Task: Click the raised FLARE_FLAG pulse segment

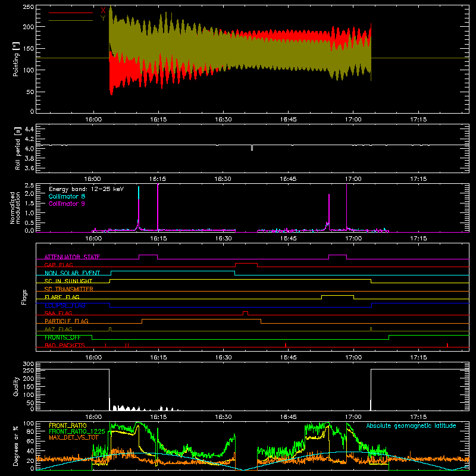Action: pyautogui.click(x=337, y=296)
